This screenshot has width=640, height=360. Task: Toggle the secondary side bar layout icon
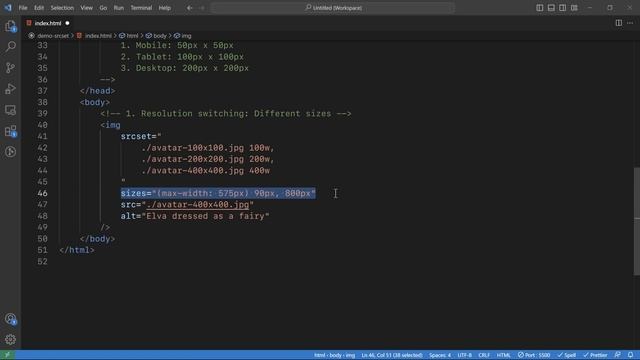tap(562, 8)
